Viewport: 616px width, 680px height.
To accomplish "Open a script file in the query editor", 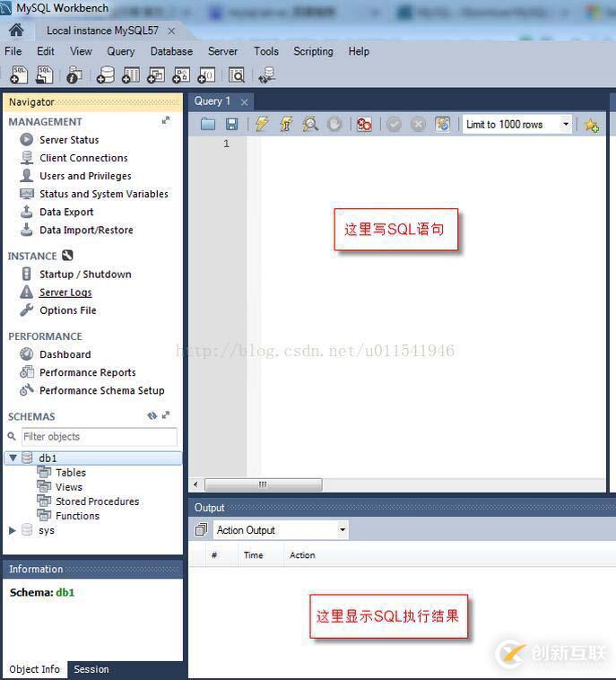I will (208, 125).
